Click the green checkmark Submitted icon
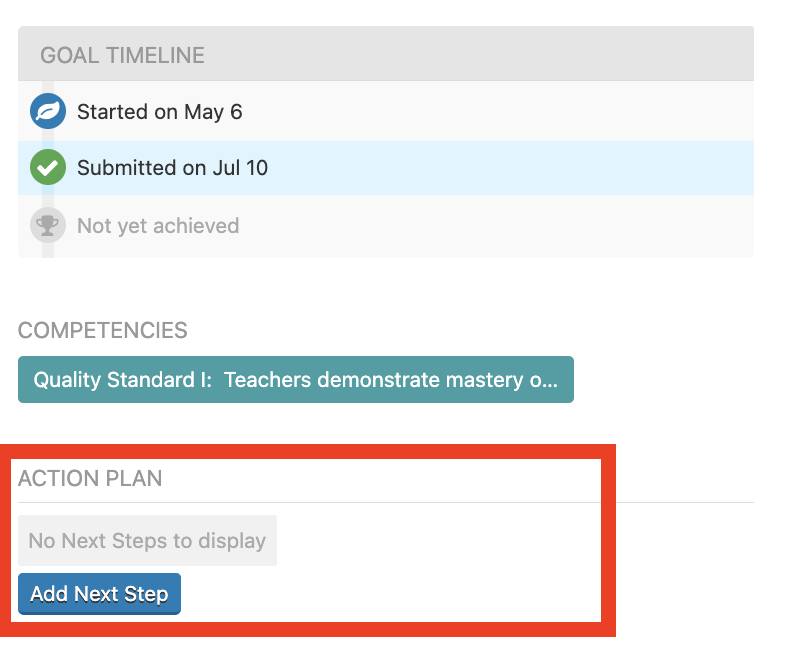This screenshot has width=786, height=658. tap(48, 167)
